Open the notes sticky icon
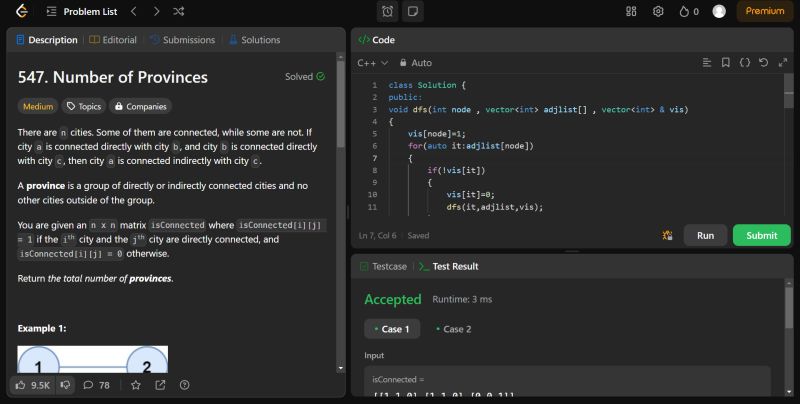This screenshot has height=404, width=800. [x=412, y=12]
